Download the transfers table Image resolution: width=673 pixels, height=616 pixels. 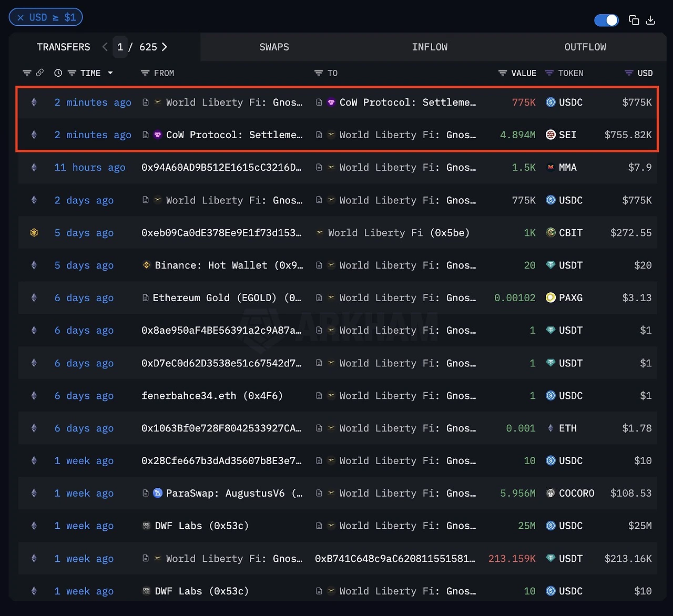[x=650, y=20]
